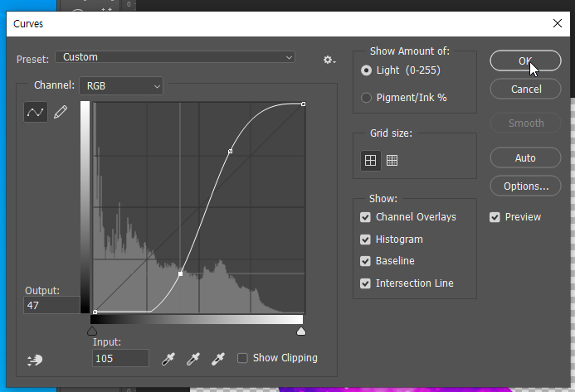Select the edit points curve tool

point(36,112)
